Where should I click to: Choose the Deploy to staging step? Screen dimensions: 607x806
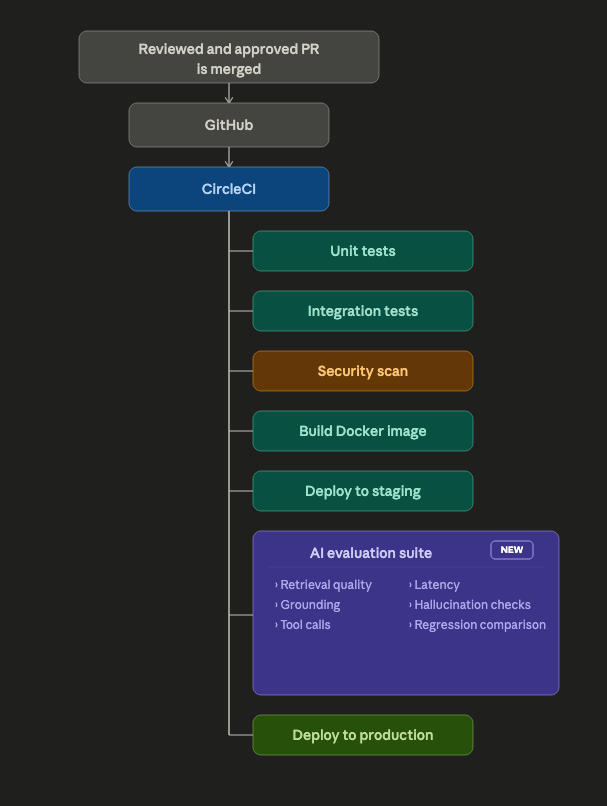(363, 491)
